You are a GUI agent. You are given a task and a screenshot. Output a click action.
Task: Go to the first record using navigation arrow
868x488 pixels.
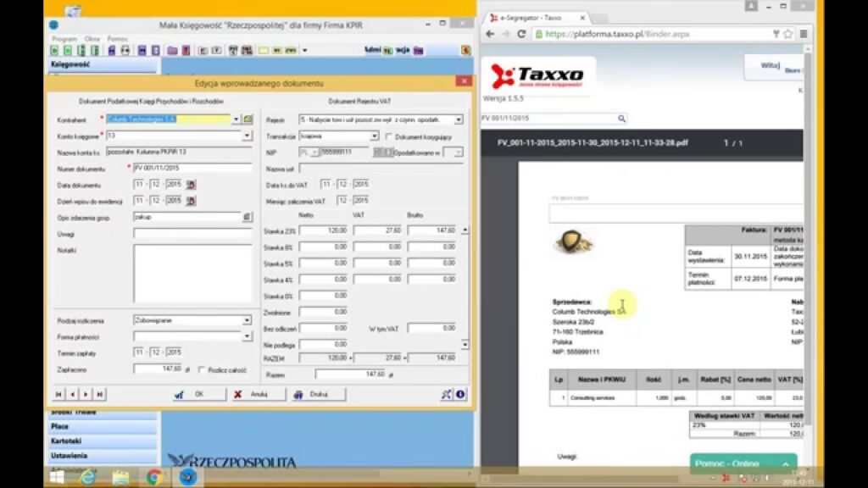tap(59, 394)
